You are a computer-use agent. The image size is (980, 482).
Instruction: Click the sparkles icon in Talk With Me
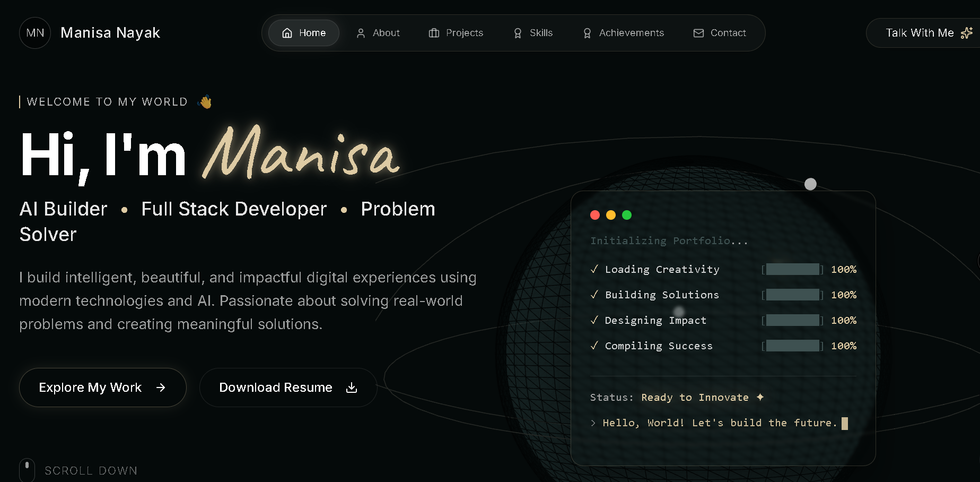[x=967, y=33]
